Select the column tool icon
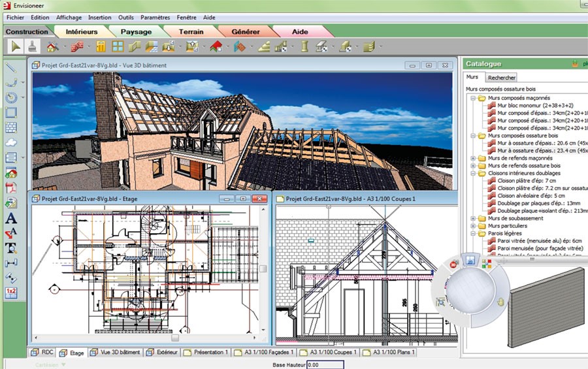The width and height of the screenshot is (588, 369). [304, 46]
